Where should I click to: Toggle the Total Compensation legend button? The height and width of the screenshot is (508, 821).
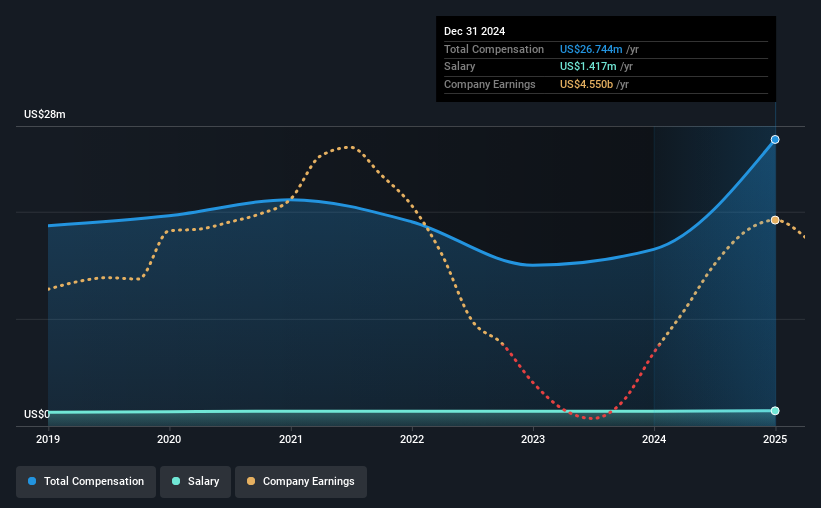[x=86, y=482]
